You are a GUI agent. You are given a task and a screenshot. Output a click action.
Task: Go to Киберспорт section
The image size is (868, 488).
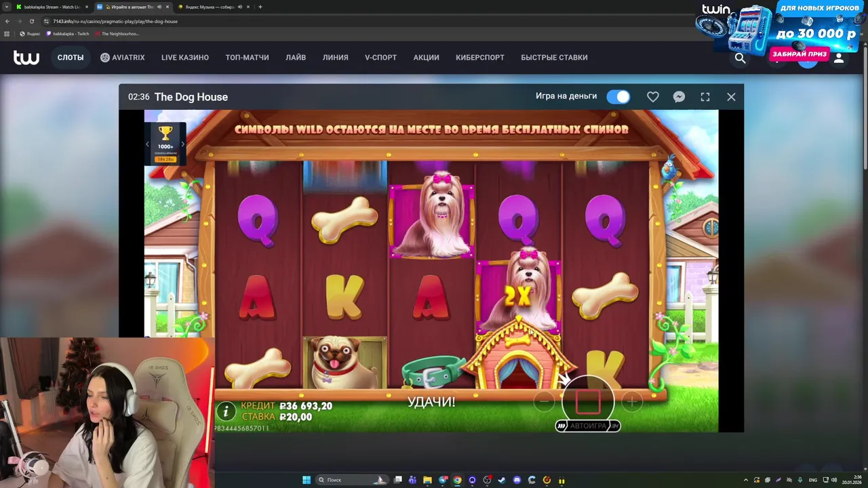480,58
